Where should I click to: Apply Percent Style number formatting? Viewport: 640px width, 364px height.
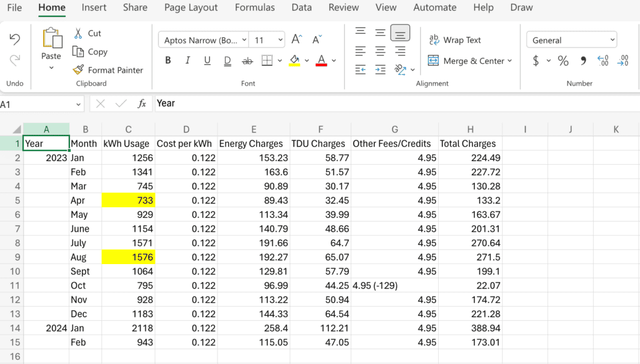[562, 61]
